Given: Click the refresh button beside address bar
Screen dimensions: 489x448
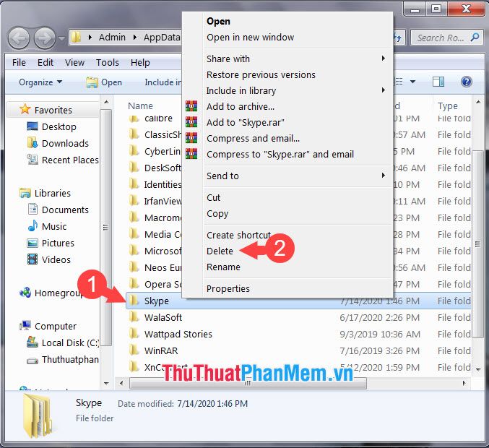Looking at the screenshot, I should (x=399, y=38).
